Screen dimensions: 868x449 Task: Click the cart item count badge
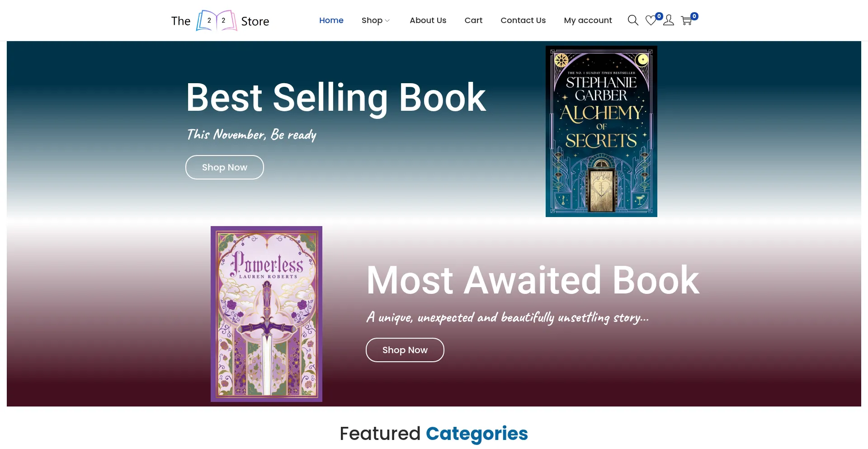point(694,16)
